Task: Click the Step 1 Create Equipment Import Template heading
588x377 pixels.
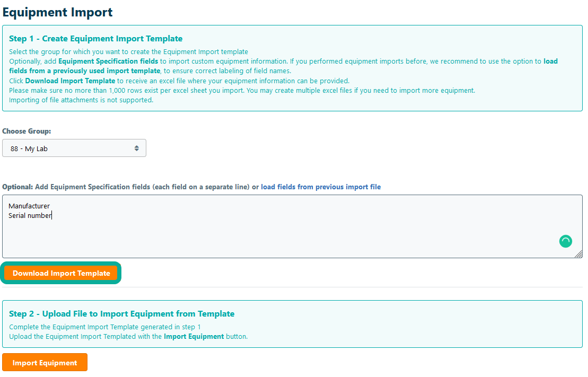Action: [96, 39]
